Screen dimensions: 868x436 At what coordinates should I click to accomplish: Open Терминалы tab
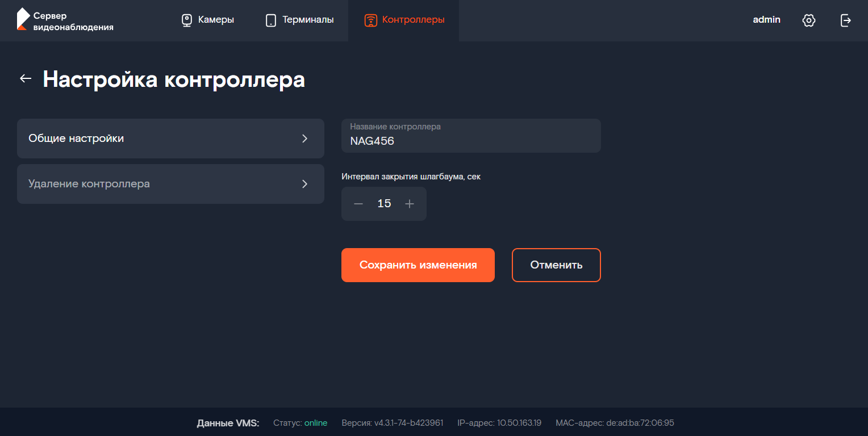[x=299, y=20]
